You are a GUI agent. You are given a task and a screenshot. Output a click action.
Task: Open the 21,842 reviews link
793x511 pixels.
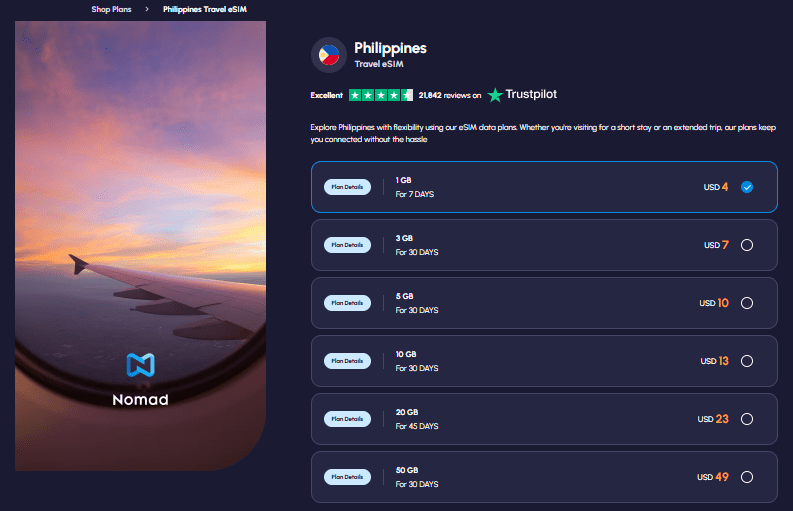click(x=449, y=96)
